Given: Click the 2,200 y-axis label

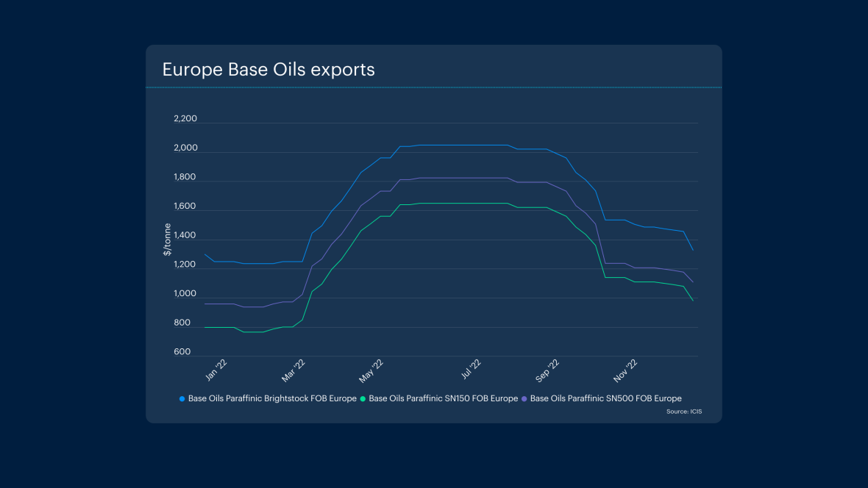Looking at the screenshot, I should [187, 118].
